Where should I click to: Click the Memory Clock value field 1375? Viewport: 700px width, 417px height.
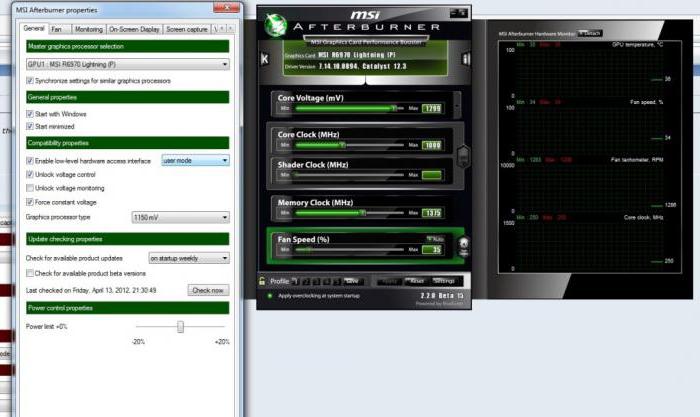[432, 212]
